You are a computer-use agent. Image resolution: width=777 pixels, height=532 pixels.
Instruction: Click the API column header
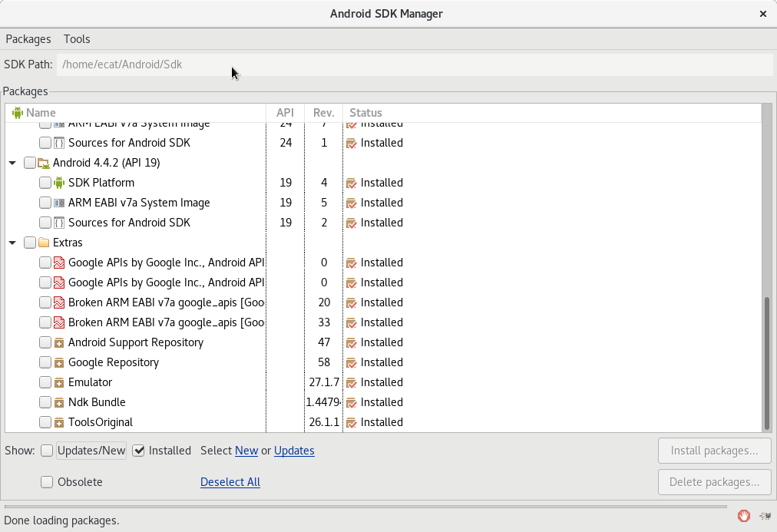(x=285, y=113)
